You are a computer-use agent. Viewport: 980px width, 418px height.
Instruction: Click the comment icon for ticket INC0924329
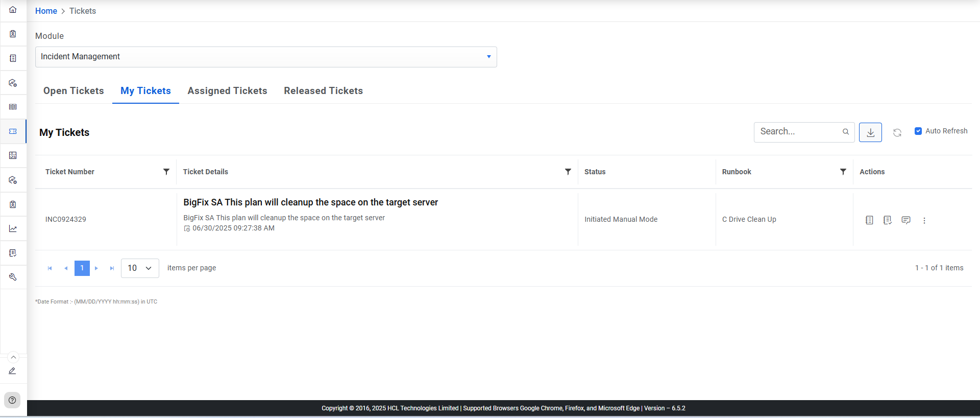point(906,220)
